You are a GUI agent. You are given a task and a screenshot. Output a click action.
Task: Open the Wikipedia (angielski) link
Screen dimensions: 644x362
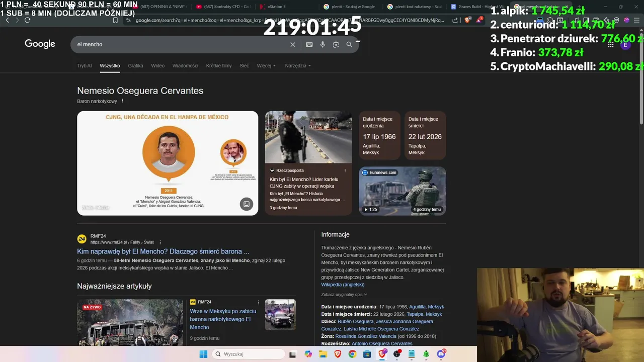tap(343, 285)
